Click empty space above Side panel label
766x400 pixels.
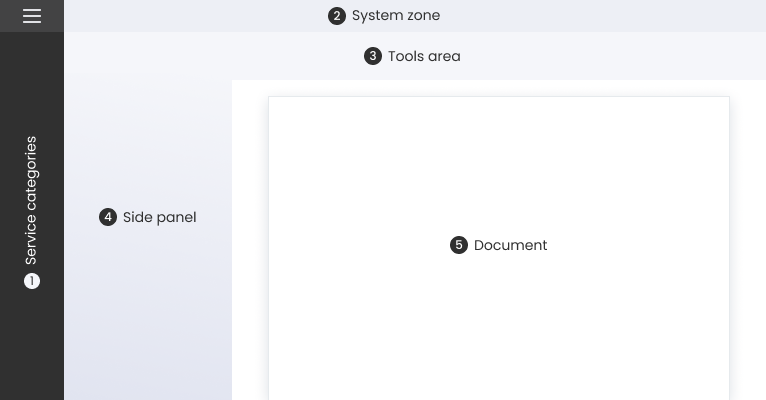[148, 140]
